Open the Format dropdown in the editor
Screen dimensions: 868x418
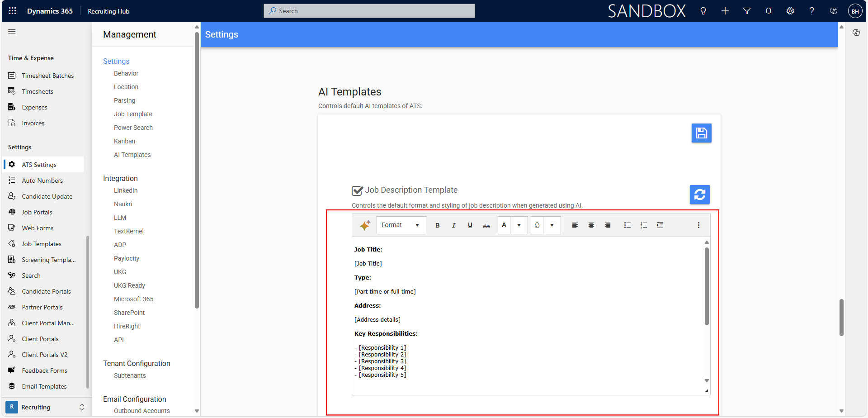coord(401,225)
